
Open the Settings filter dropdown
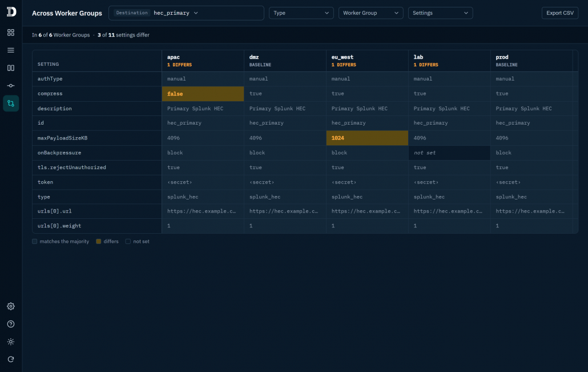coord(440,13)
